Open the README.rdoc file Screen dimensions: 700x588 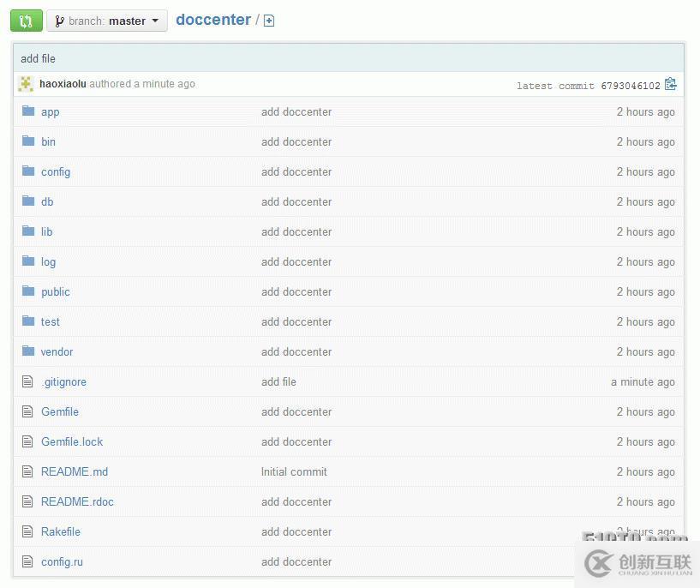pos(77,501)
